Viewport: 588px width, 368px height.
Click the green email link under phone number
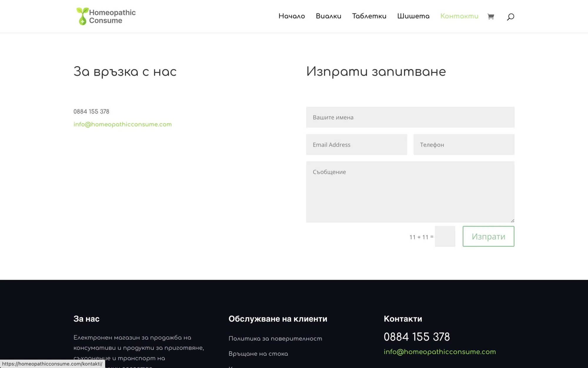[x=123, y=124]
